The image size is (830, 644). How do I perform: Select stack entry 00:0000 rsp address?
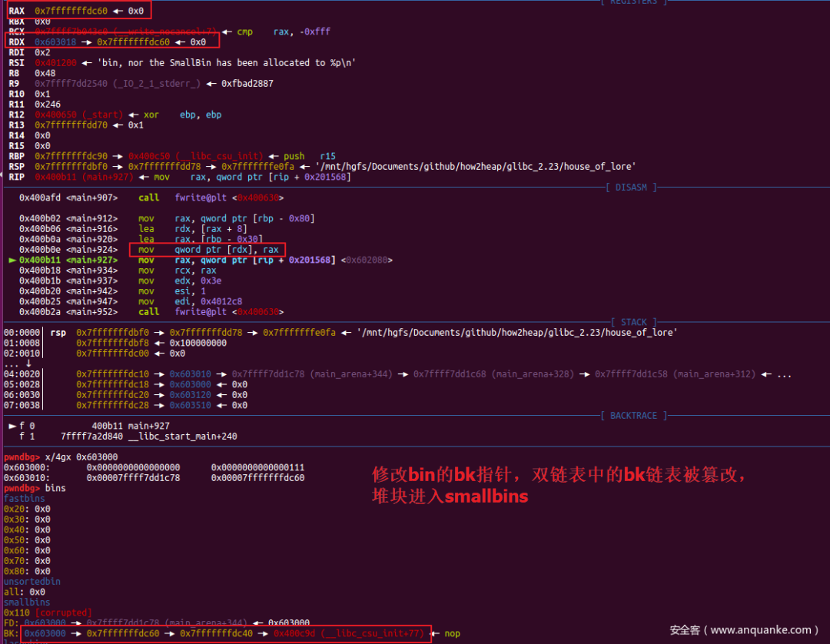coord(112,333)
